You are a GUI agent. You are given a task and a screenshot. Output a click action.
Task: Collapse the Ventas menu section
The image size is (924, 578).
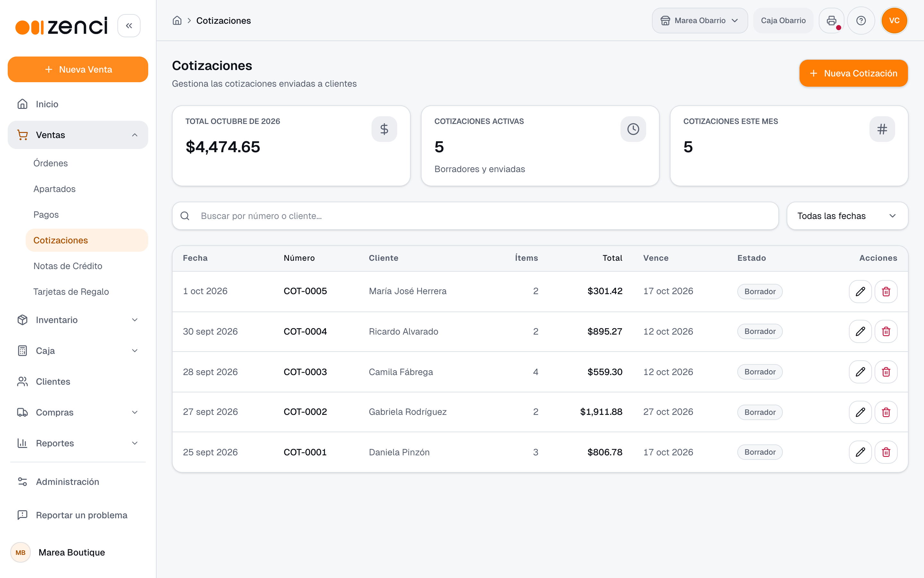(x=78, y=135)
